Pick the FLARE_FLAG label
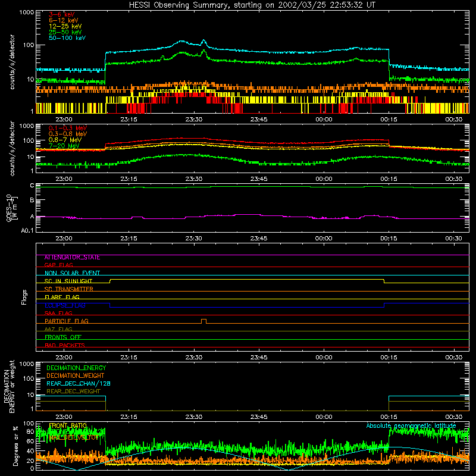 [62, 297]
